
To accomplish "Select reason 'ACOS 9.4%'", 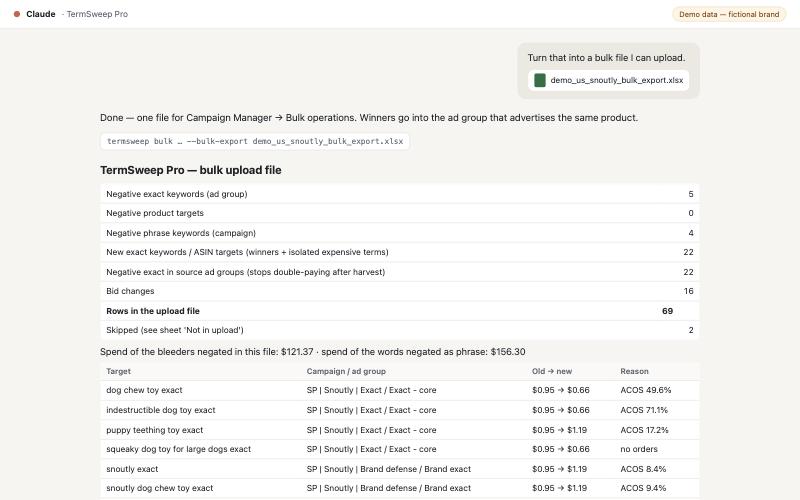I will point(643,488).
